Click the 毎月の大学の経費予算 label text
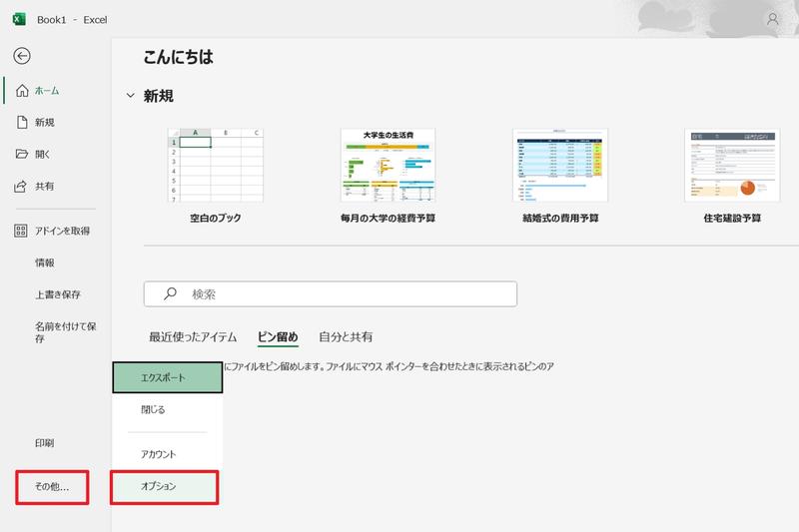This screenshot has height=532, width=799. point(388,218)
